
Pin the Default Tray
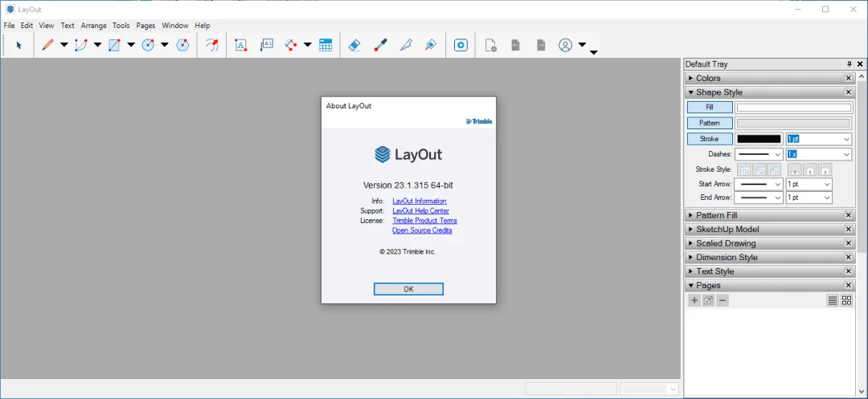pyautogui.click(x=850, y=64)
